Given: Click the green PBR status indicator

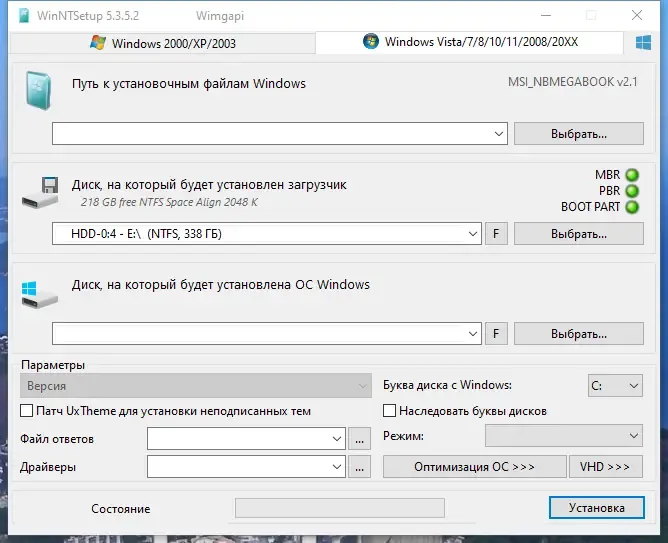Looking at the screenshot, I should pos(632,191).
